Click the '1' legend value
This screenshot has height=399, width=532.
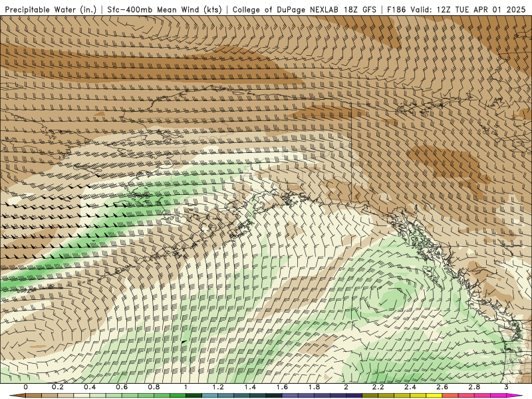(x=186, y=387)
